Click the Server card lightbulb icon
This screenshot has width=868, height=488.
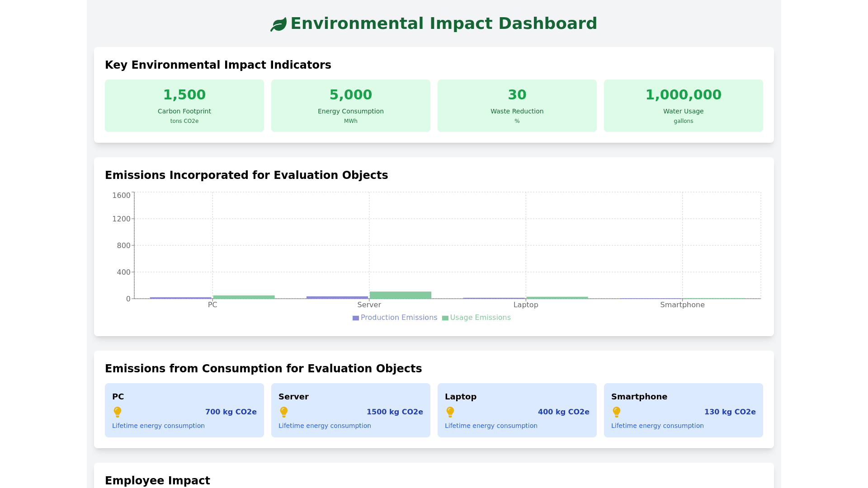(x=284, y=412)
